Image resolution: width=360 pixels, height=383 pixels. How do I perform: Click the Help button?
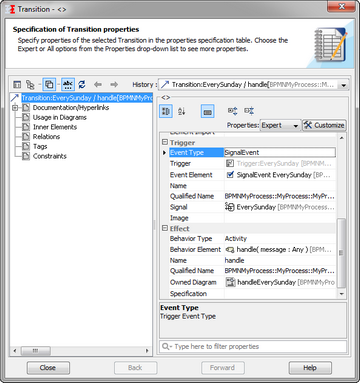pos(310,368)
